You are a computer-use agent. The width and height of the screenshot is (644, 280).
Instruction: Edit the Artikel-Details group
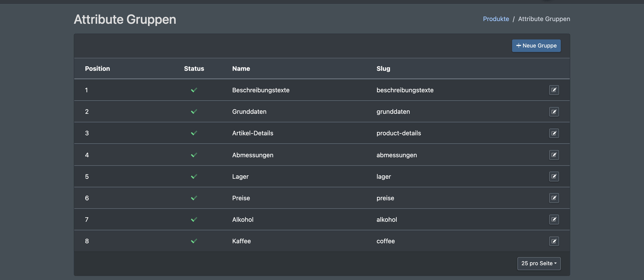554,133
